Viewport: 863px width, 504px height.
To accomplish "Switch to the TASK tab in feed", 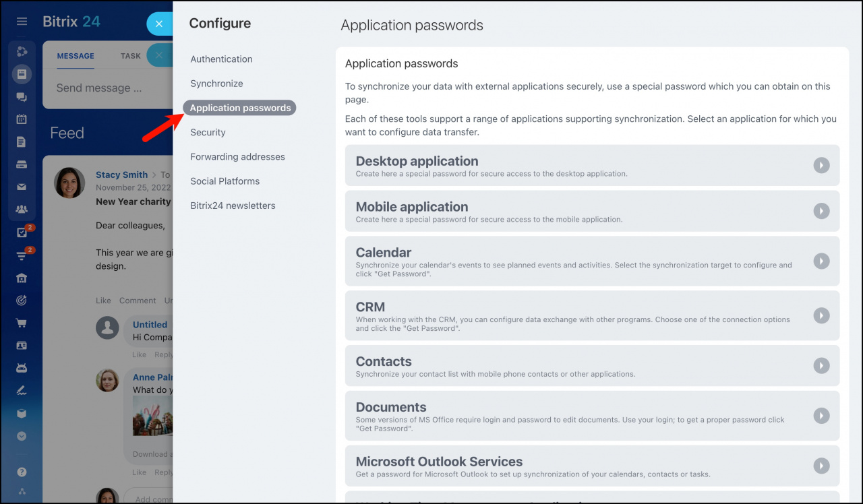I will [131, 56].
